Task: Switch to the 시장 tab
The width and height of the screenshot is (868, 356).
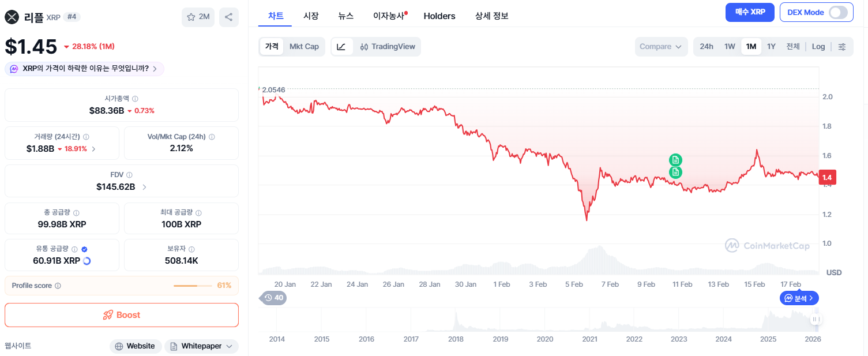Action: (x=311, y=16)
